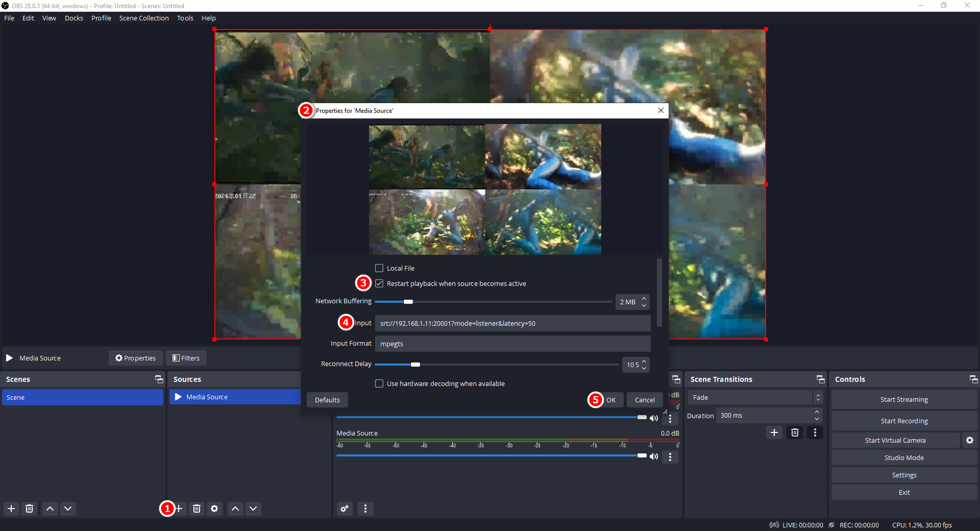The height and width of the screenshot is (531, 980).
Task: Enable hardware decoding when available
Action: point(379,383)
